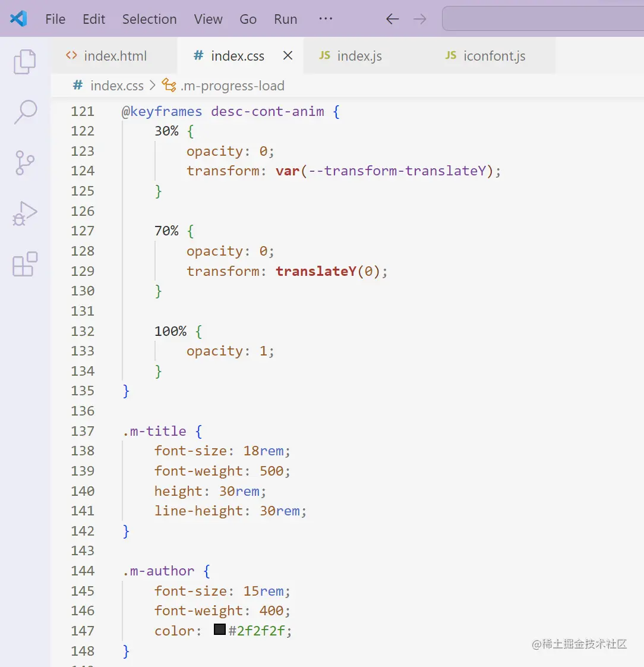644x667 pixels.
Task: Open Run and Debug view icon
Action: pos(24,213)
